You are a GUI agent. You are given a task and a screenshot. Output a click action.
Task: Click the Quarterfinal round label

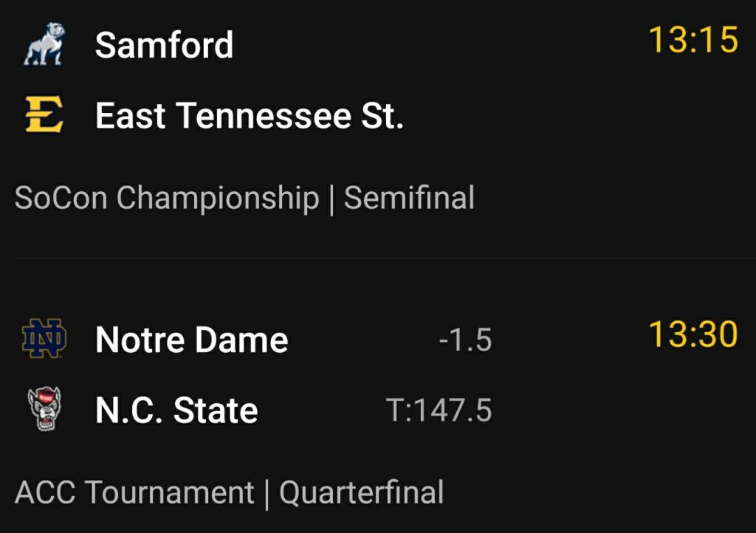point(361,492)
